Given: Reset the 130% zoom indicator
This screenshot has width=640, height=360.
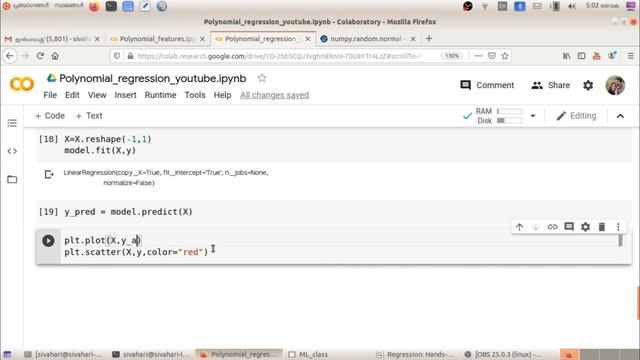Looking at the screenshot, I should [452, 56].
